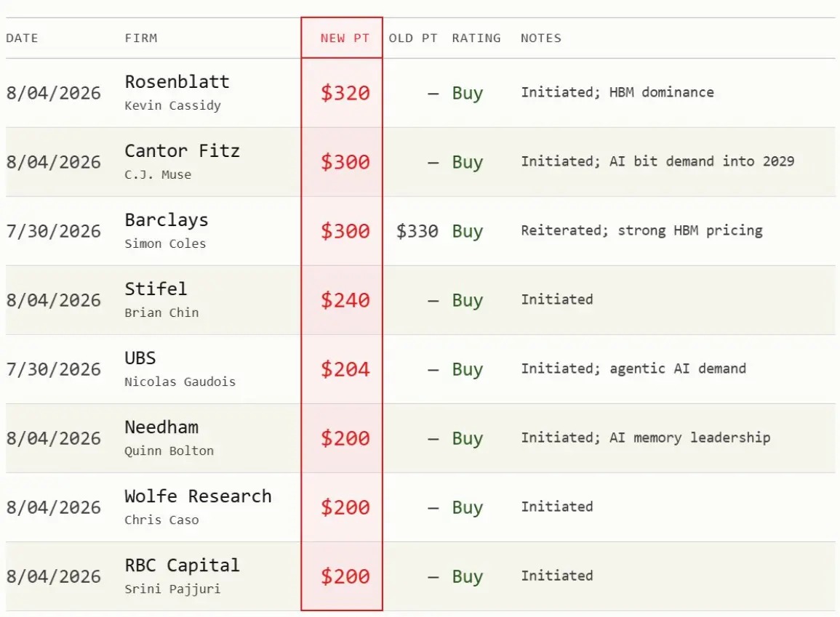This screenshot has width=840, height=617.
Task: Click the RBC Capital row Buy rating
Action: click(467, 576)
